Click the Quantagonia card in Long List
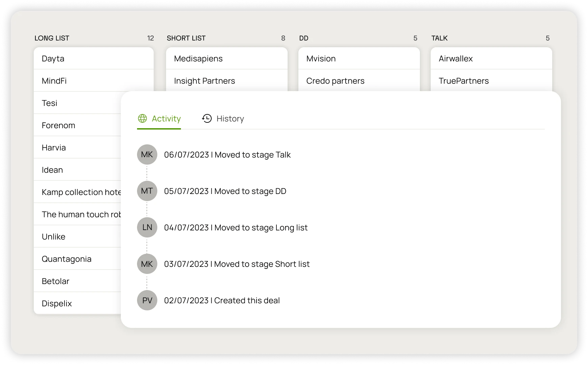The image size is (588, 365). click(77, 259)
